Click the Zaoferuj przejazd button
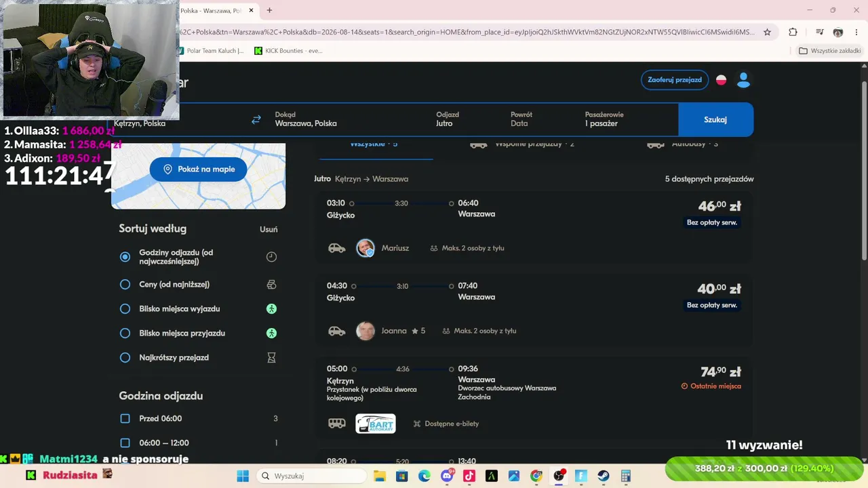The image size is (868, 488). tap(675, 80)
